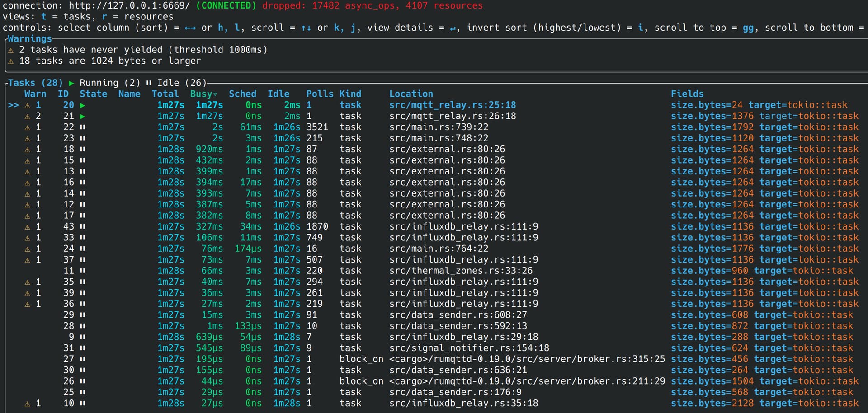Click the pause icon before 'Idle (26)'

149,83
